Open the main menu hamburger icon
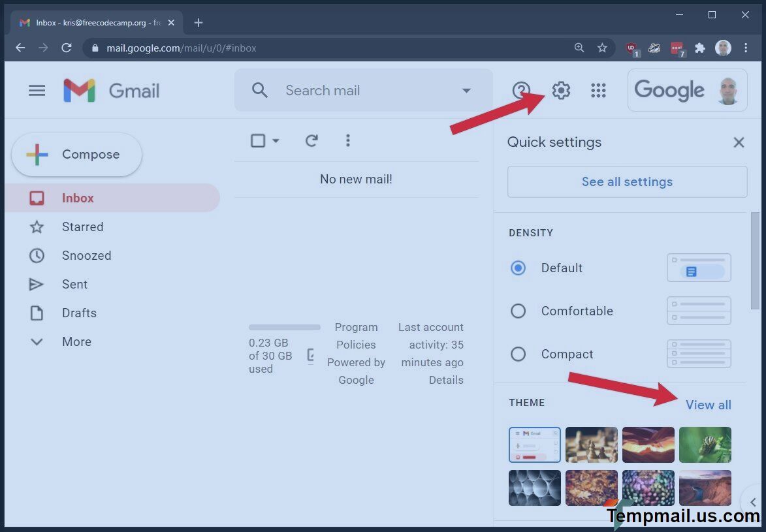 point(37,90)
